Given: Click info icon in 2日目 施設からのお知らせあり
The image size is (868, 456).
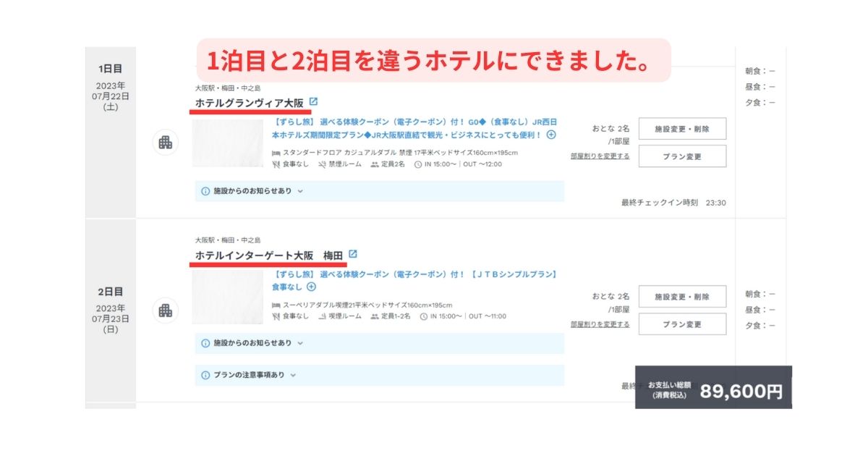Looking at the screenshot, I should click(x=205, y=342).
